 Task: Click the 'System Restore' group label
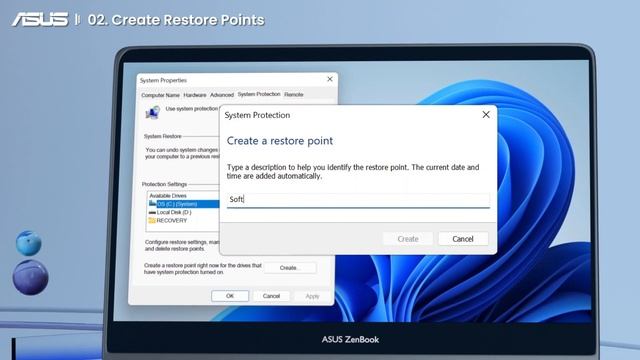pos(163,136)
